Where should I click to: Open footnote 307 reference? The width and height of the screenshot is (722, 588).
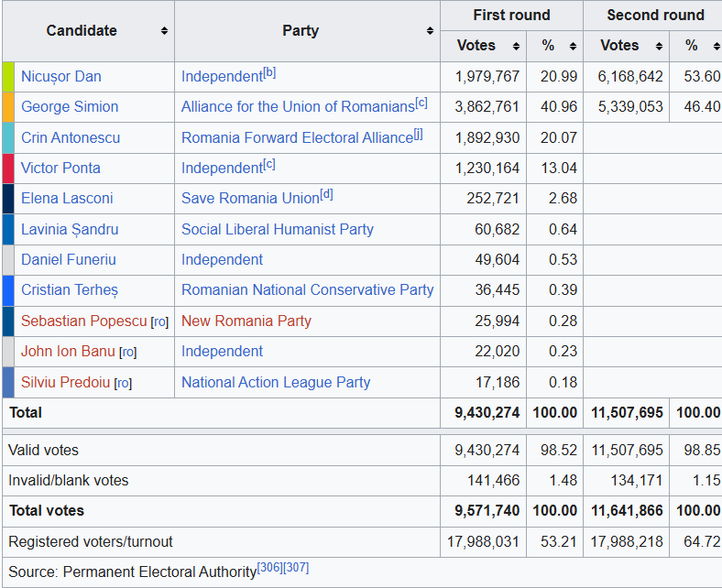(296, 568)
